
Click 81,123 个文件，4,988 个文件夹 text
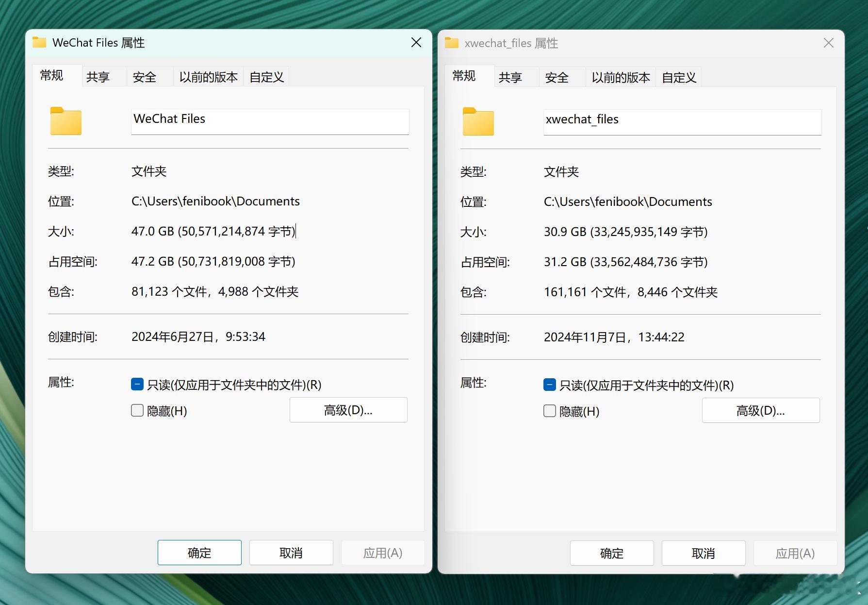(x=215, y=291)
